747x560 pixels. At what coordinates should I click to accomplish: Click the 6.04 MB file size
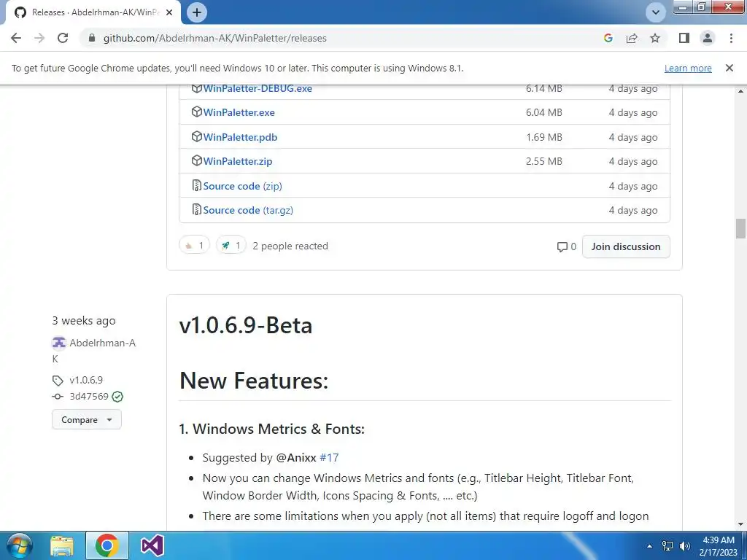[x=544, y=112]
